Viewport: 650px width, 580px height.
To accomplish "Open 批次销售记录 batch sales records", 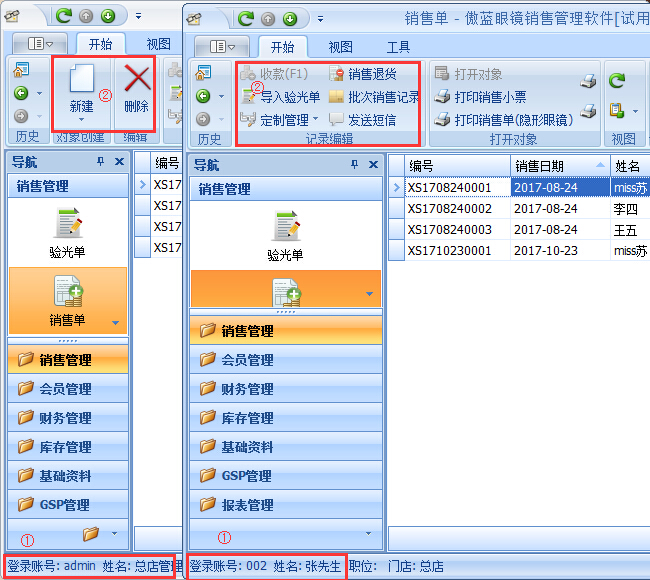I will click(x=382, y=97).
